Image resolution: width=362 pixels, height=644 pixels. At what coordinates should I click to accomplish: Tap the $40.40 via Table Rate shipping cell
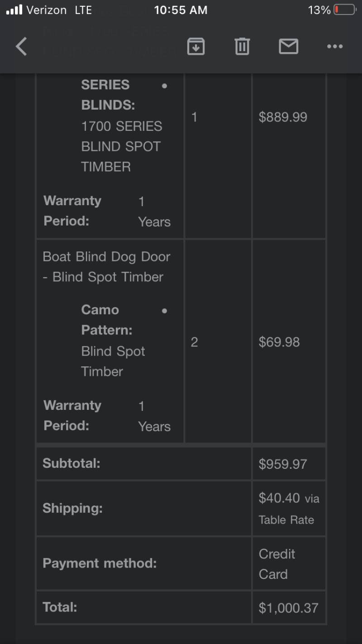click(x=289, y=509)
